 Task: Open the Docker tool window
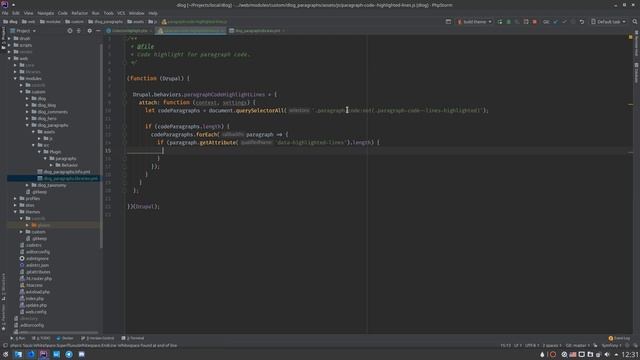[65, 338]
